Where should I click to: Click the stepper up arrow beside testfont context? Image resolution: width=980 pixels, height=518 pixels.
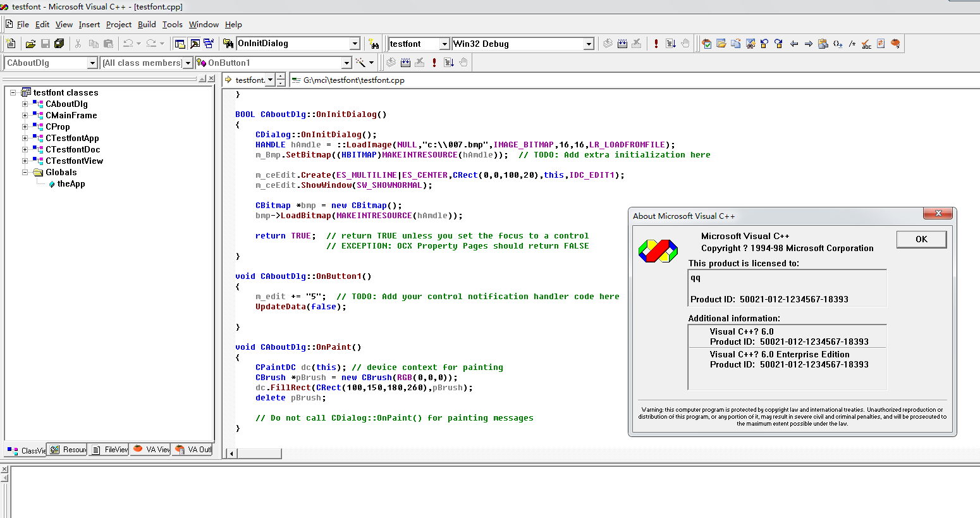tap(281, 77)
